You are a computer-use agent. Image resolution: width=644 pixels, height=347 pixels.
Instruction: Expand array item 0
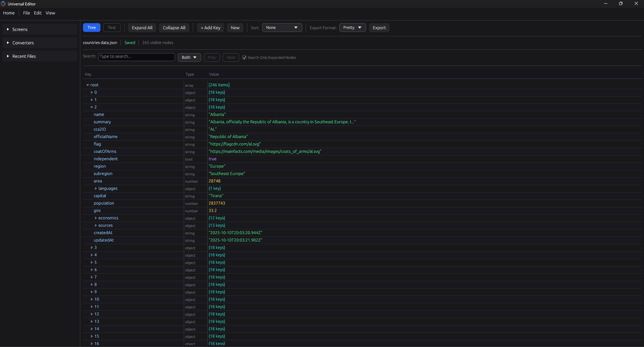(x=92, y=92)
